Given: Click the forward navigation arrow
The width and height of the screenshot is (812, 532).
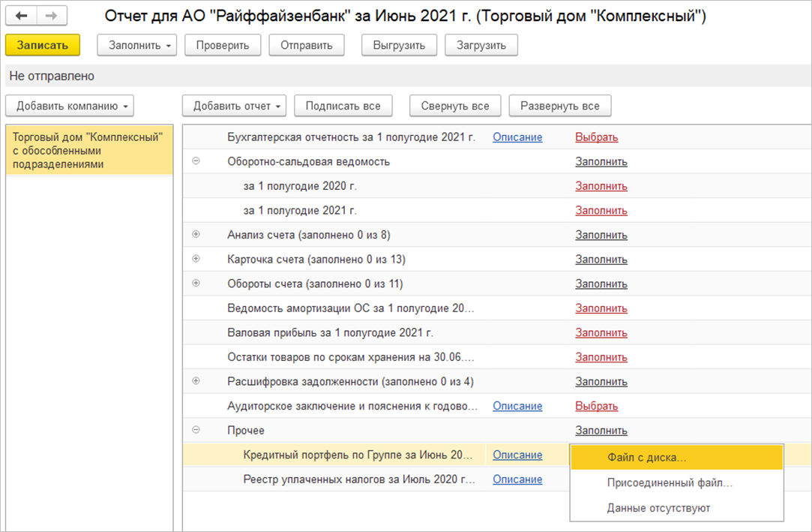Looking at the screenshot, I should pyautogui.click(x=52, y=15).
